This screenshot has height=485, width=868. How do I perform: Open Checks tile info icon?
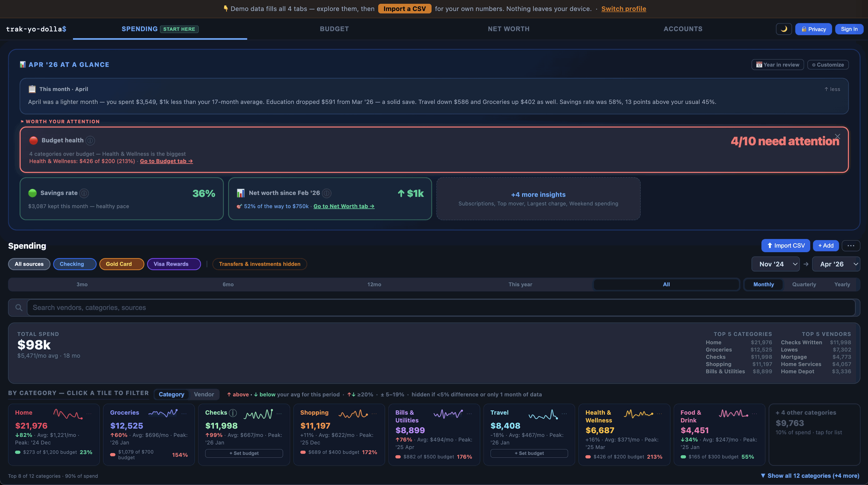(233, 413)
